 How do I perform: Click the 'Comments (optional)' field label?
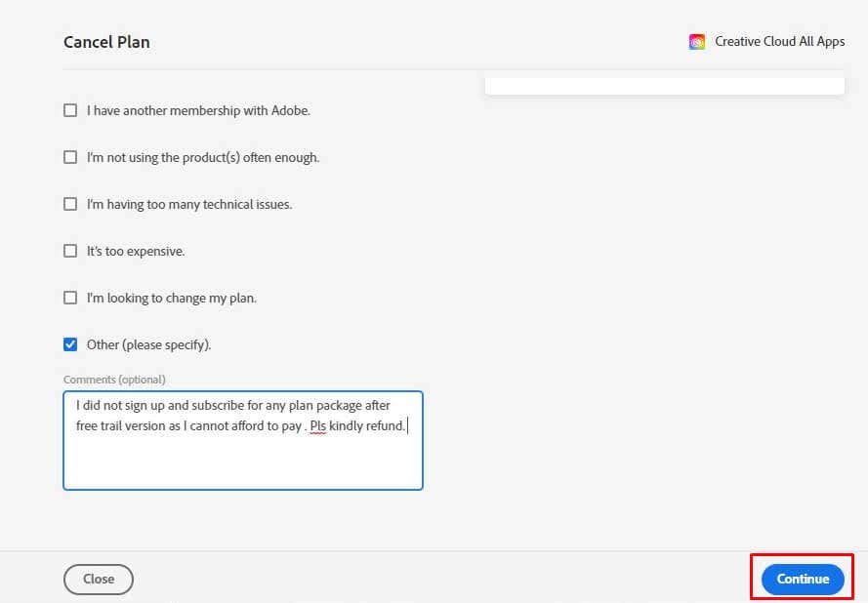tap(114, 380)
